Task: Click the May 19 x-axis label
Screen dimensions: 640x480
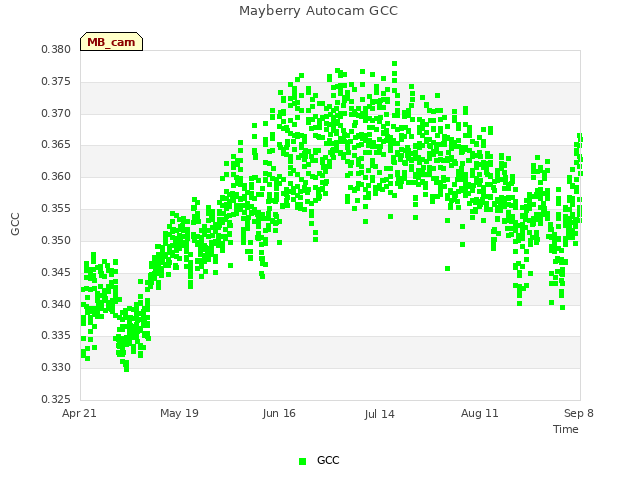Action: click(x=179, y=413)
